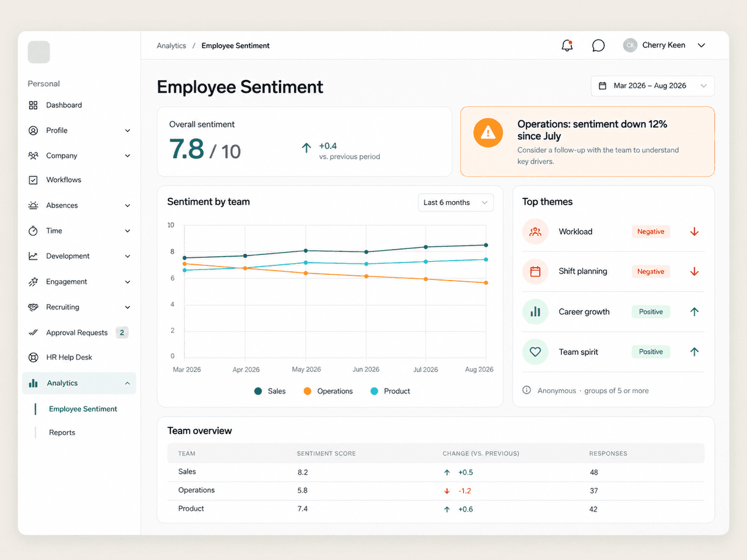Click the Analytics breadcrumb link
The image size is (747, 560).
(x=171, y=45)
